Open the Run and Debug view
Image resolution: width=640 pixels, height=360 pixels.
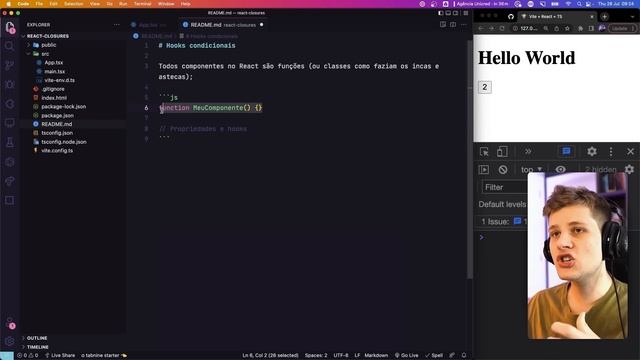coord(10,84)
